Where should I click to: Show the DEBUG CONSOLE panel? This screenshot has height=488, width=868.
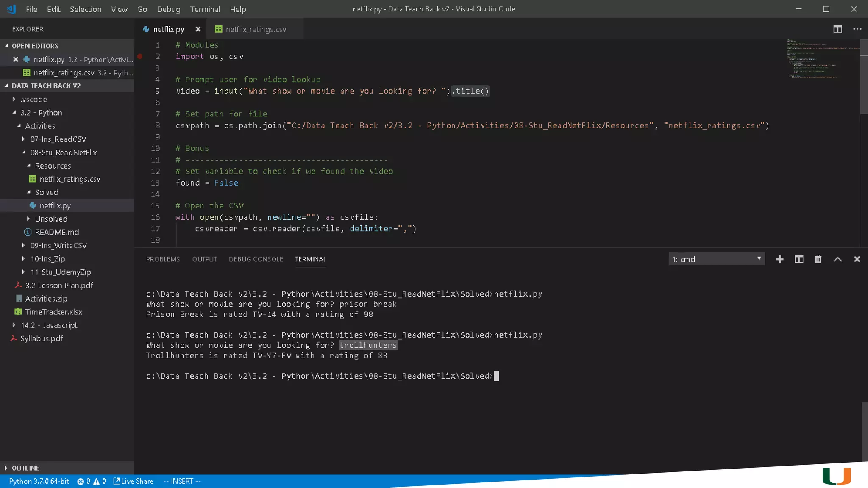pos(256,259)
